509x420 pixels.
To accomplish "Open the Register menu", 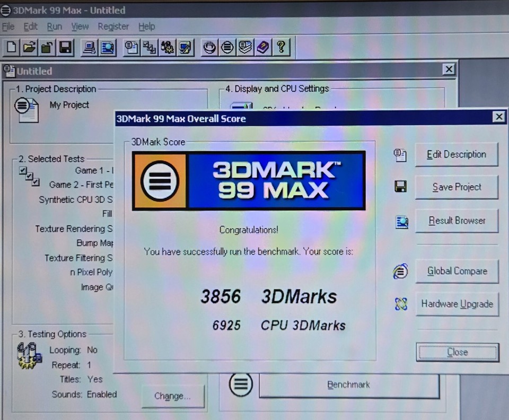I will tap(113, 27).
